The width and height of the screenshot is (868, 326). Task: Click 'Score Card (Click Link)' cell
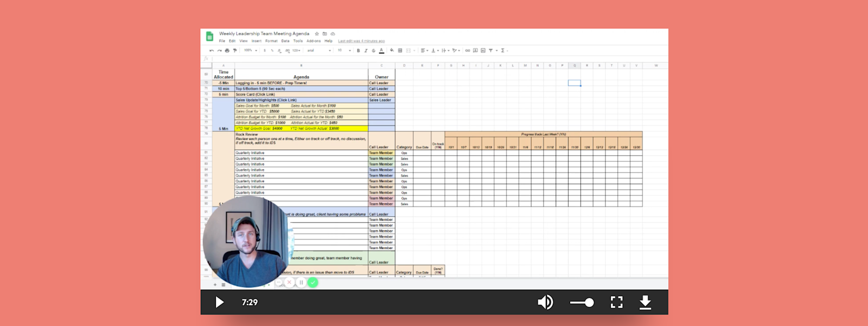301,95
